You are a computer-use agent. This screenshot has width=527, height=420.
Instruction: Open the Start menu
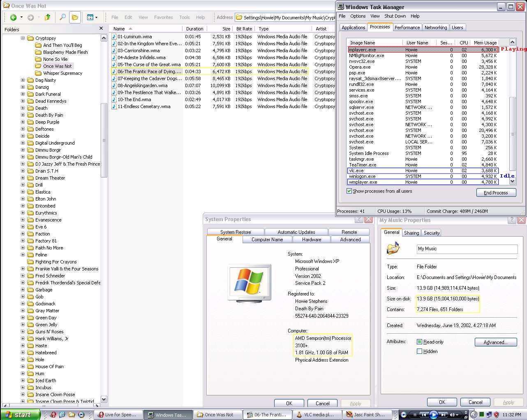tap(20, 415)
